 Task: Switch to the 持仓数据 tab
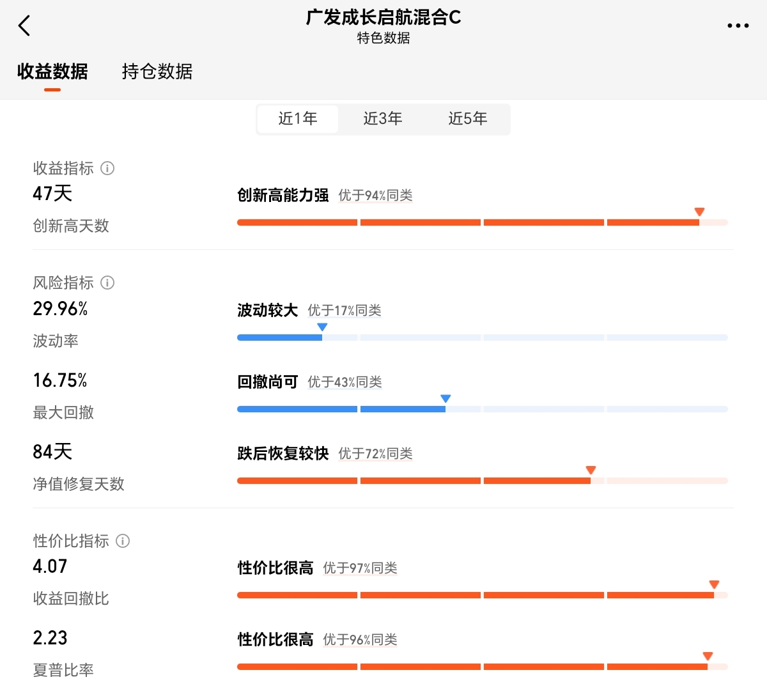tap(157, 72)
